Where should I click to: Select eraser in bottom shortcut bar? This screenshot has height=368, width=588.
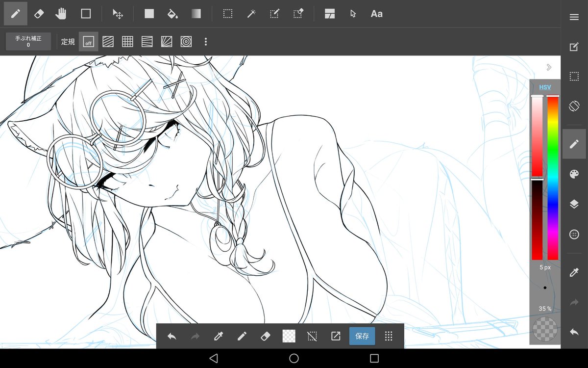(x=266, y=336)
